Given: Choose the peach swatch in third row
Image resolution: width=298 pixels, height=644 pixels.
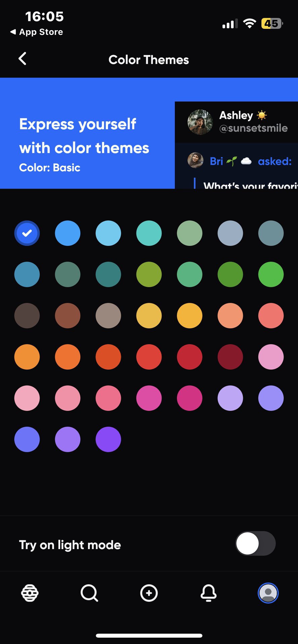Looking at the screenshot, I should pyautogui.click(x=230, y=316).
